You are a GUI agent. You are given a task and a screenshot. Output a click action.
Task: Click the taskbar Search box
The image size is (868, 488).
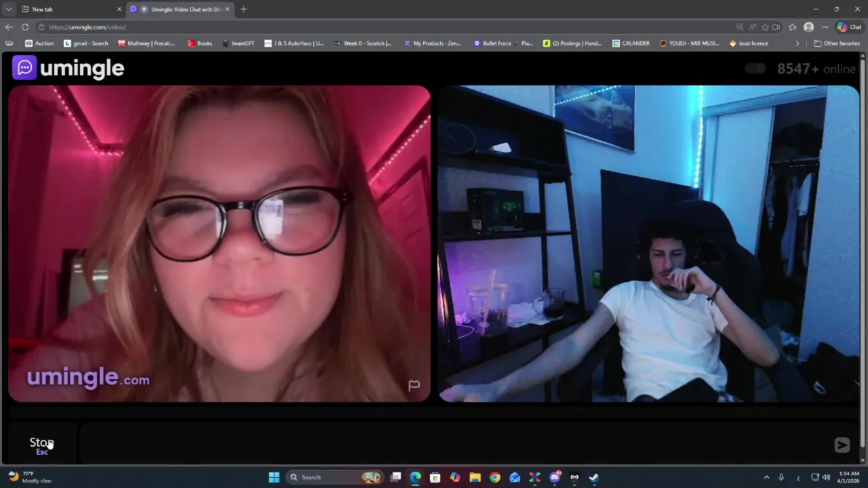pyautogui.click(x=335, y=477)
